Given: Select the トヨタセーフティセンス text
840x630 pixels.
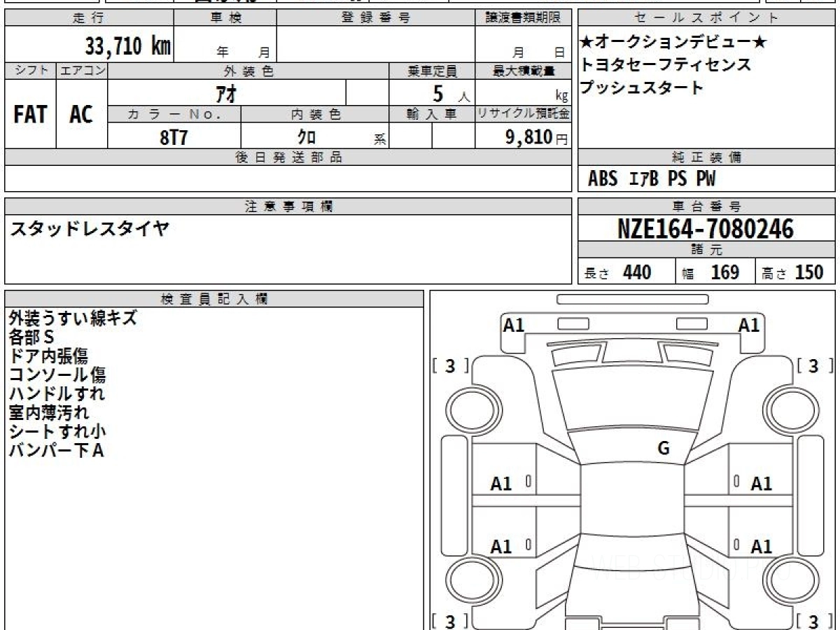Looking at the screenshot, I should tap(666, 65).
